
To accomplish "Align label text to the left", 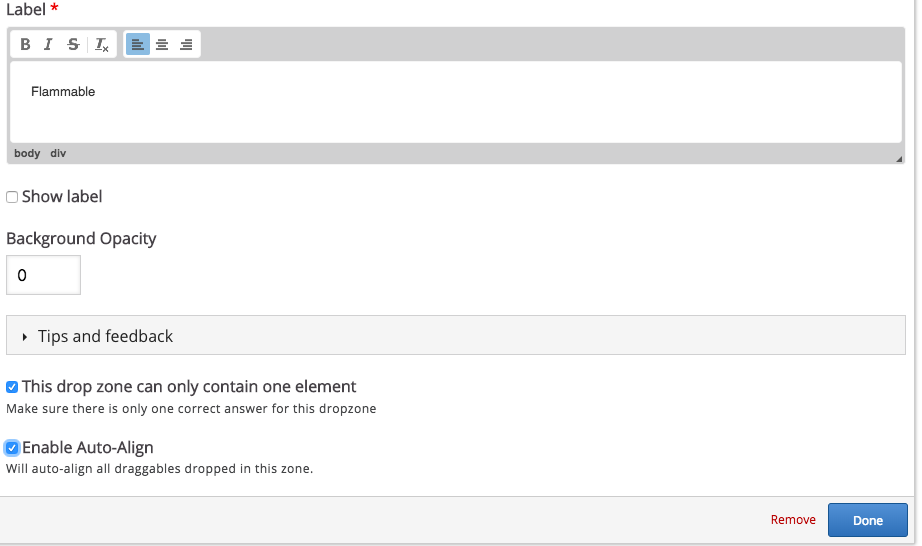I will coord(138,44).
